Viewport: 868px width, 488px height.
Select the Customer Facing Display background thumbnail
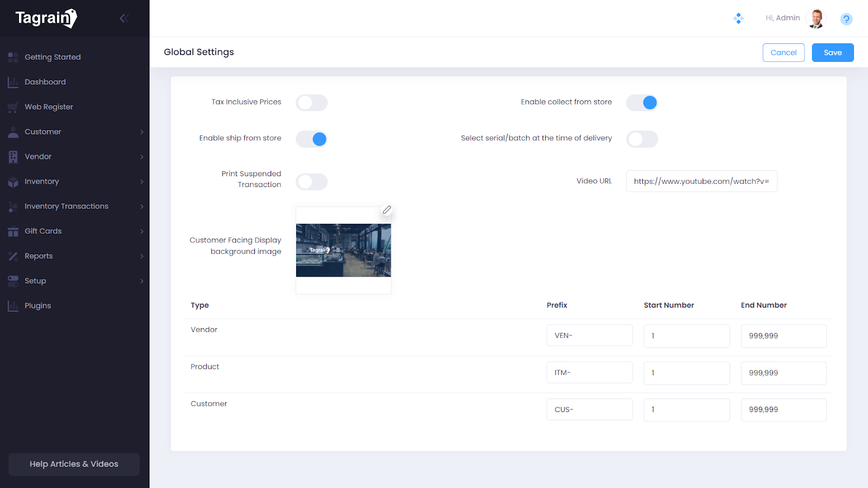point(343,251)
